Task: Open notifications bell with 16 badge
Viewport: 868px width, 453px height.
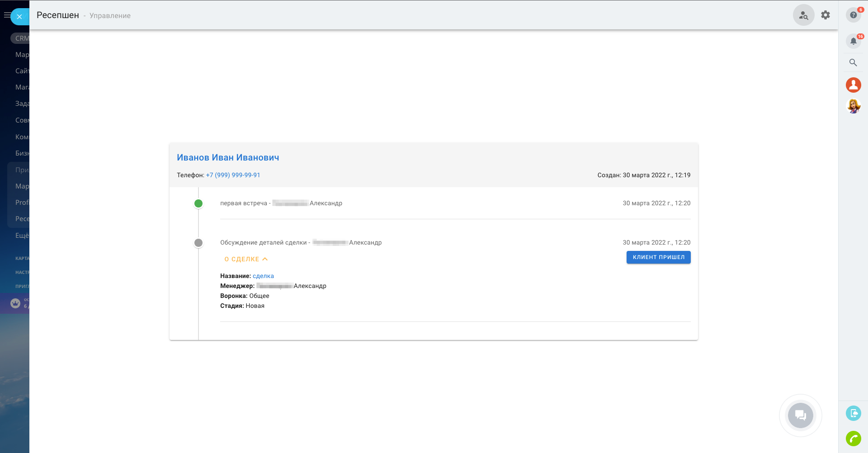Action: (853, 41)
